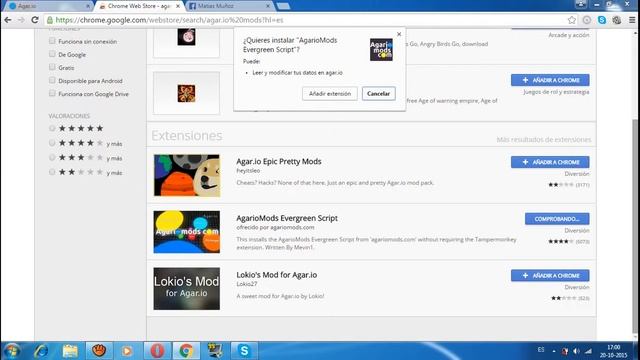Viewport: 640px width, 360px height.
Task: Check the 'Gratis' filter
Action: coord(52,67)
